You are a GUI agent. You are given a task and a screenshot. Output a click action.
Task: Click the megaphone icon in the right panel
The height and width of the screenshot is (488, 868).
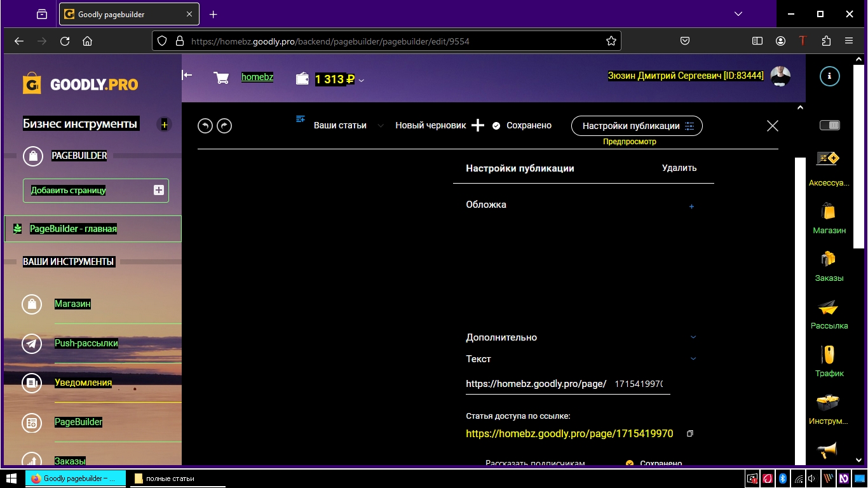coord(827,451)
